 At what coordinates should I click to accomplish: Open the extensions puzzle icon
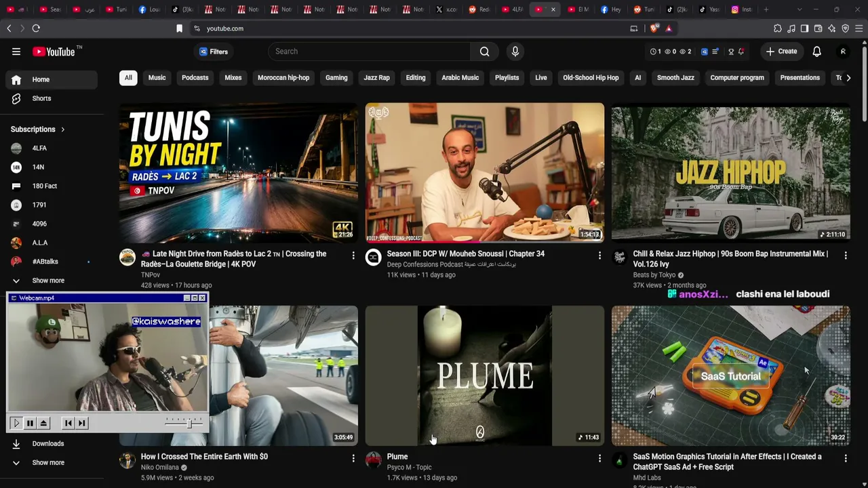pyautogui.click(x=778, y=28)
